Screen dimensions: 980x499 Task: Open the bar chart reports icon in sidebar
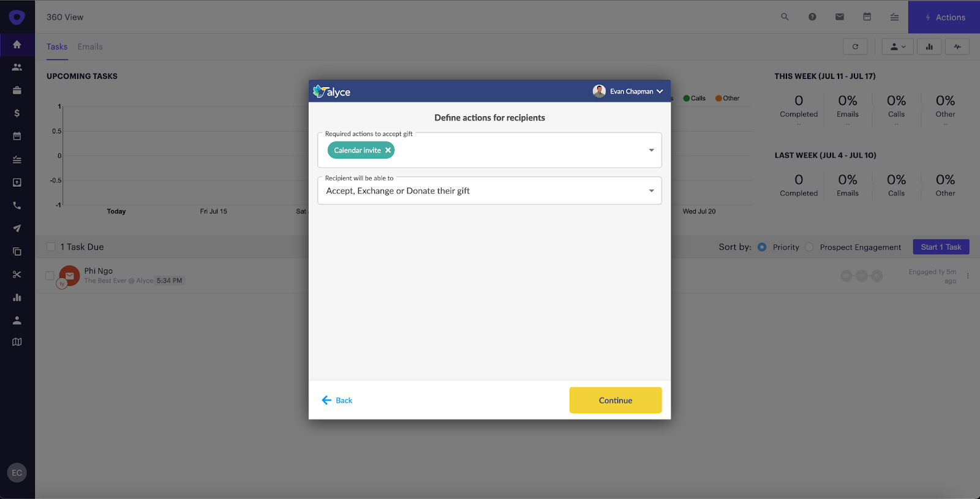pos(17,298)
